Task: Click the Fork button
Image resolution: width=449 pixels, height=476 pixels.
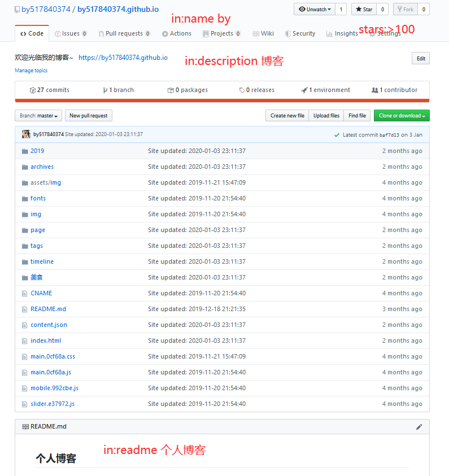Action: pos(406,9)
